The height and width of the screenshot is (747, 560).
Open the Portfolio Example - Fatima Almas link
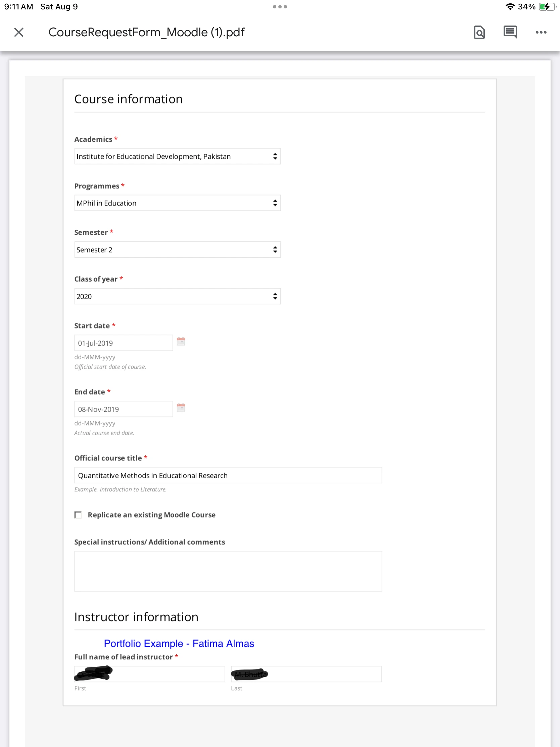coord(179,643)
